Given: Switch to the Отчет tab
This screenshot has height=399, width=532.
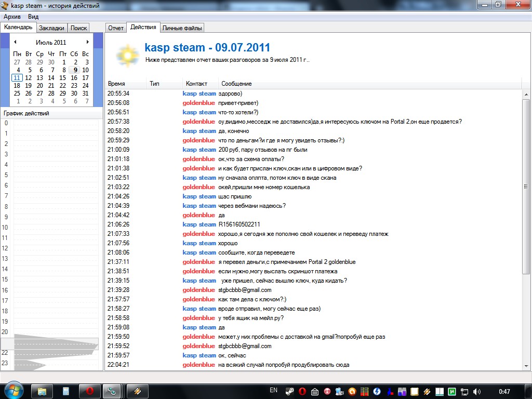Looking at the screenshot, I should pos(116,28).
